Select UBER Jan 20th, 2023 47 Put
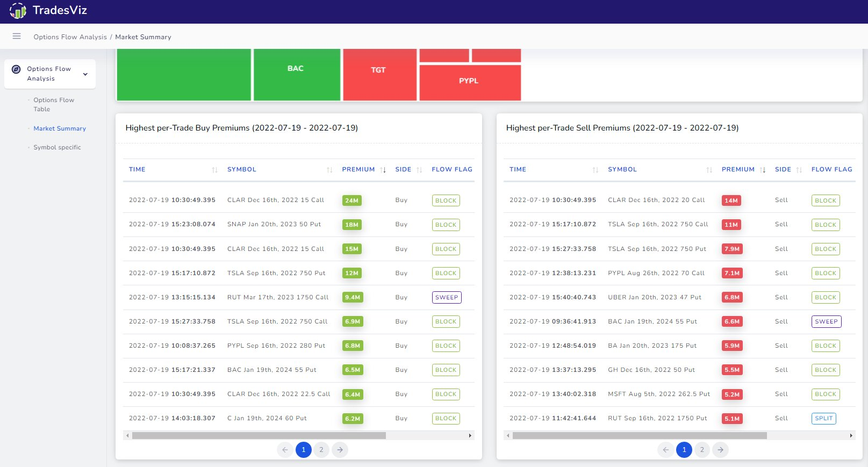 [655, 297]
